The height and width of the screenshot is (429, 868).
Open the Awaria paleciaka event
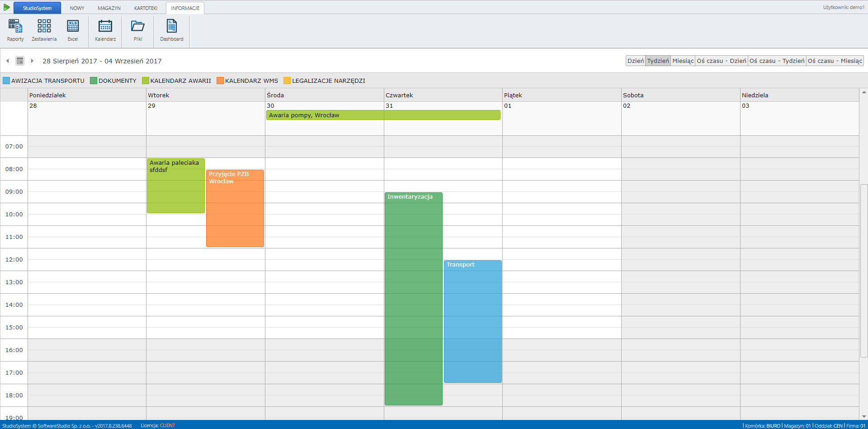coord(176,186)
